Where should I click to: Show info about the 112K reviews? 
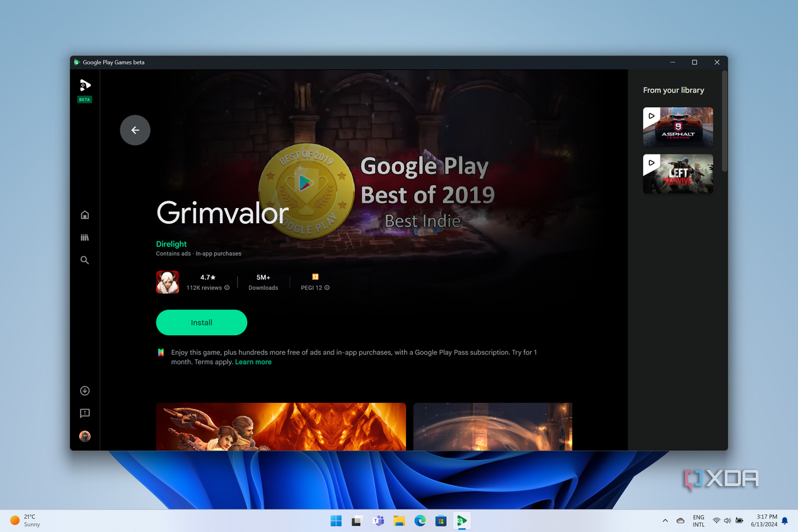(x=227, y=288)
